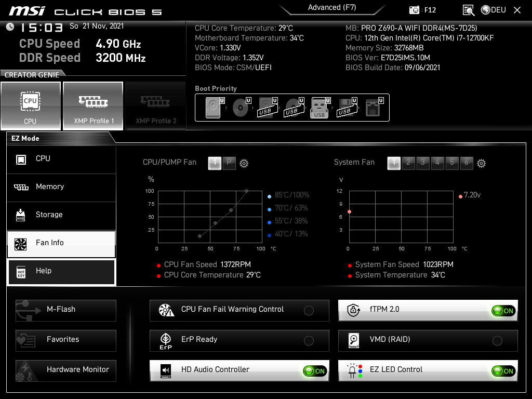This screenshot has width=532, height=399.
Task: Open the Help hotkey section
Action: pos(61,271)
